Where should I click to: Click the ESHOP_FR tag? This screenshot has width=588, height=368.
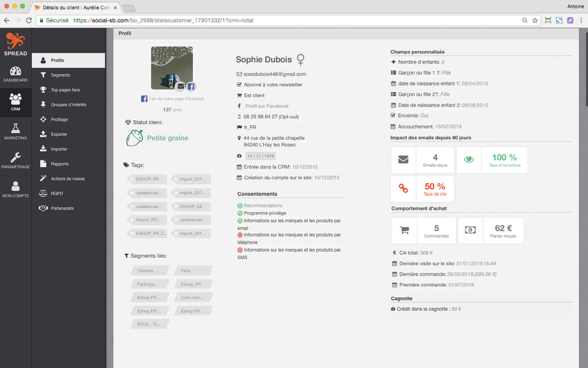click(x=147, y=179)
